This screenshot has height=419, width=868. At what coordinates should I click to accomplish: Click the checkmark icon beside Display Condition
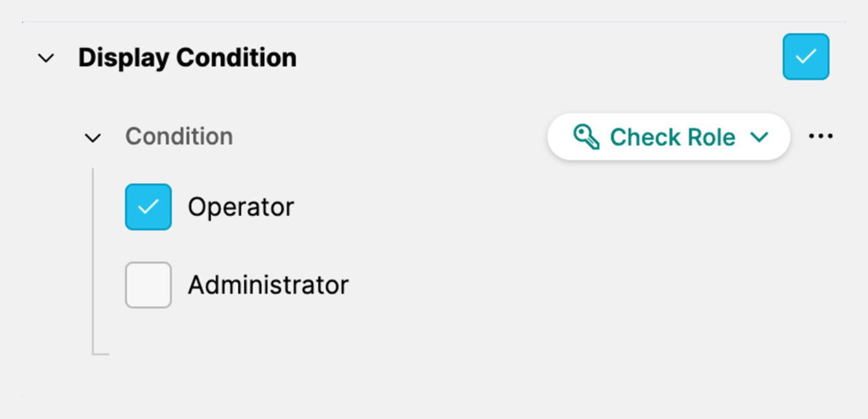806,57
